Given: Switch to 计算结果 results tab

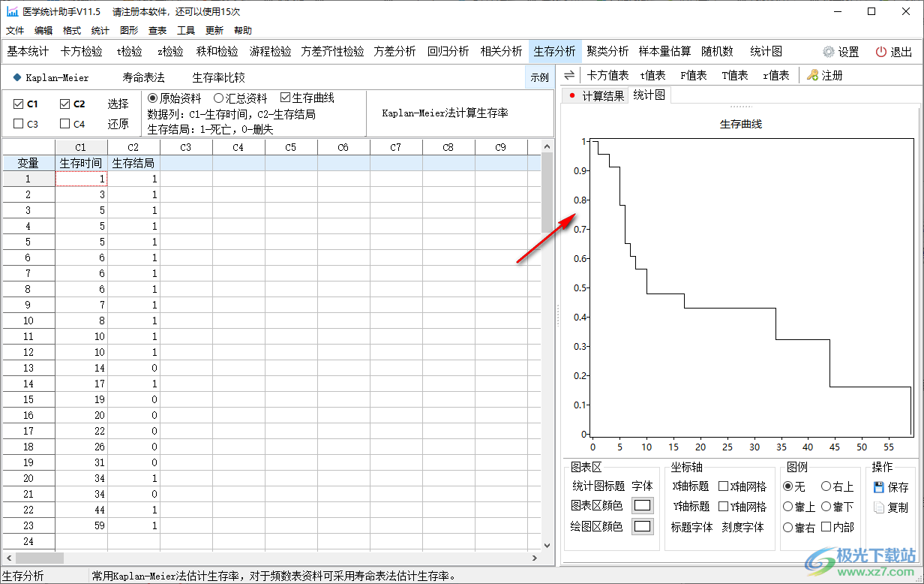Looking at the screenshot, I should (597, 95).
